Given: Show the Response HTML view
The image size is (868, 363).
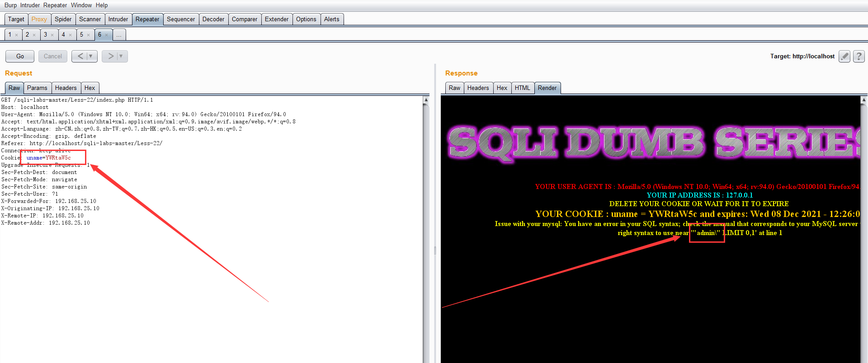Looking at the screenshot, I should [x=523, y=88].
